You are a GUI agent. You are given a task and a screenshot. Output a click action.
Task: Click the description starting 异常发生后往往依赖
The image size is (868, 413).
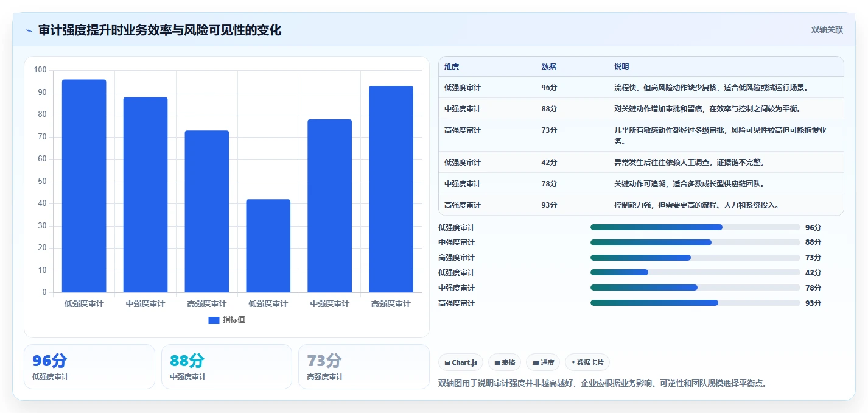[x=689, y=163]
